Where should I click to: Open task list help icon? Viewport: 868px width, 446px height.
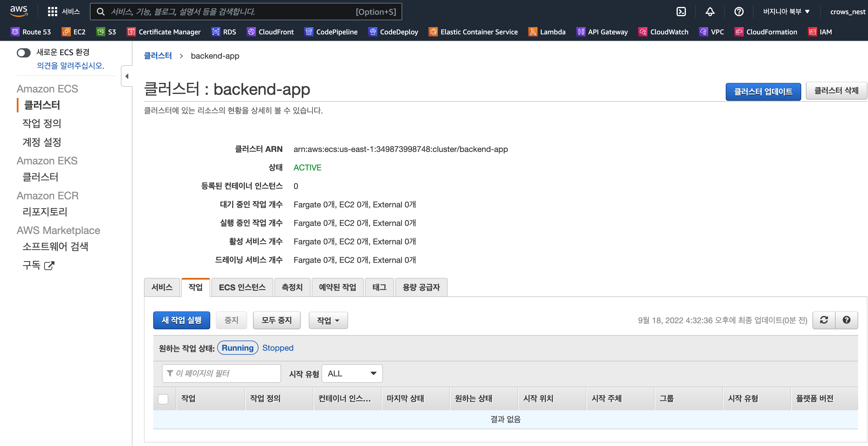coord(846,320)
